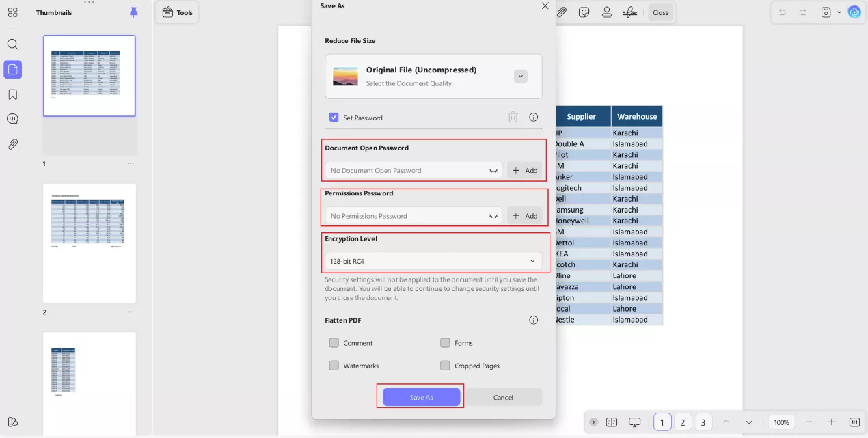Disable the Set Password option
Screen dimensions: 868x438
coord(334,117)
